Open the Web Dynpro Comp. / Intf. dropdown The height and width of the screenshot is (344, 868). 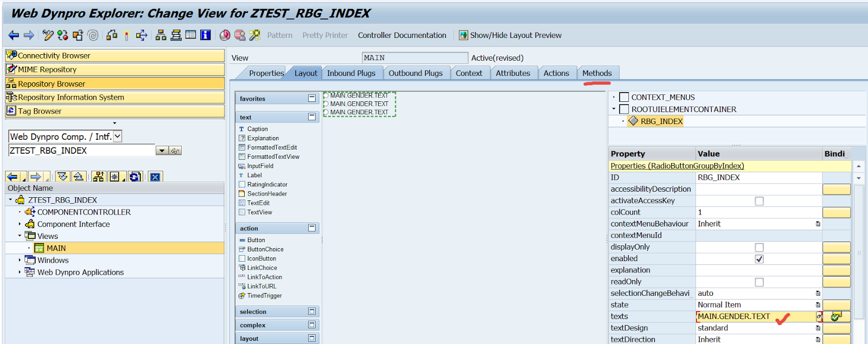pos(118,137)
